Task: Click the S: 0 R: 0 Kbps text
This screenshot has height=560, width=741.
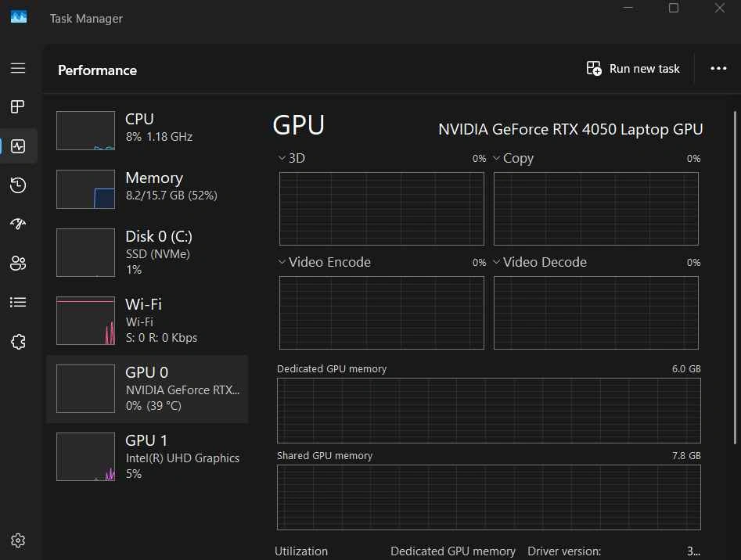Action: tap(162, 338)
